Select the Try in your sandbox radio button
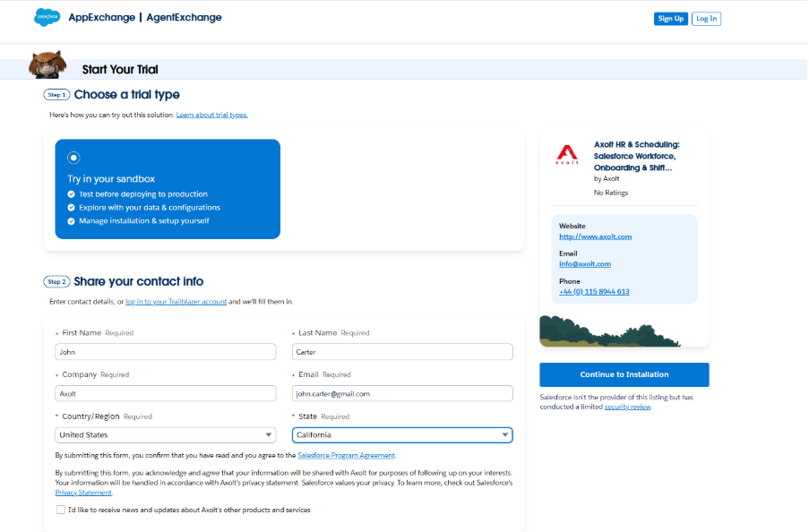Screen dimensions: 809x532 [73, 157]
